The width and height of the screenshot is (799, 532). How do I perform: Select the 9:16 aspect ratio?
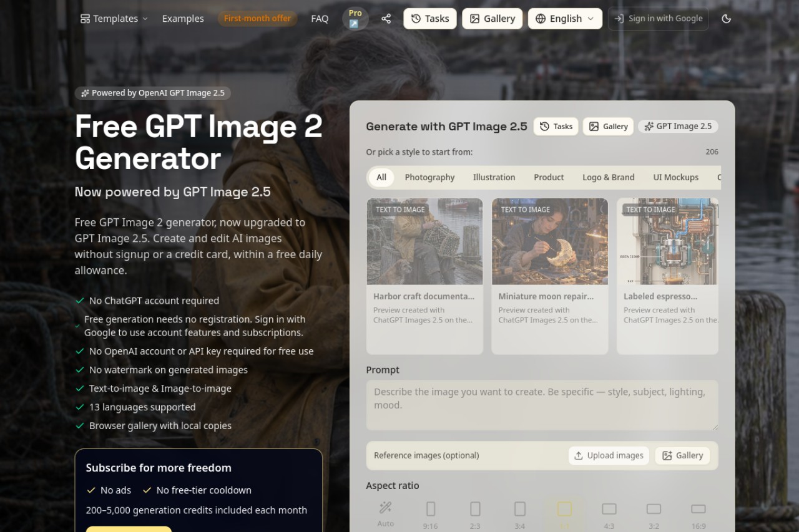click(x=430, y=515)
